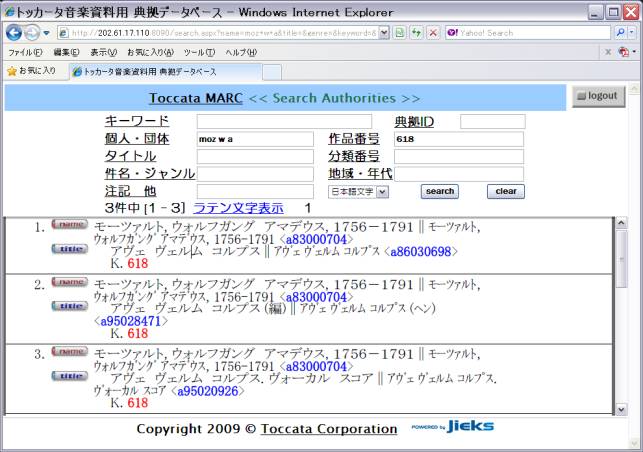Click the title badge in result 2
This screenshot has width=643, height=452.
(69, 306)
